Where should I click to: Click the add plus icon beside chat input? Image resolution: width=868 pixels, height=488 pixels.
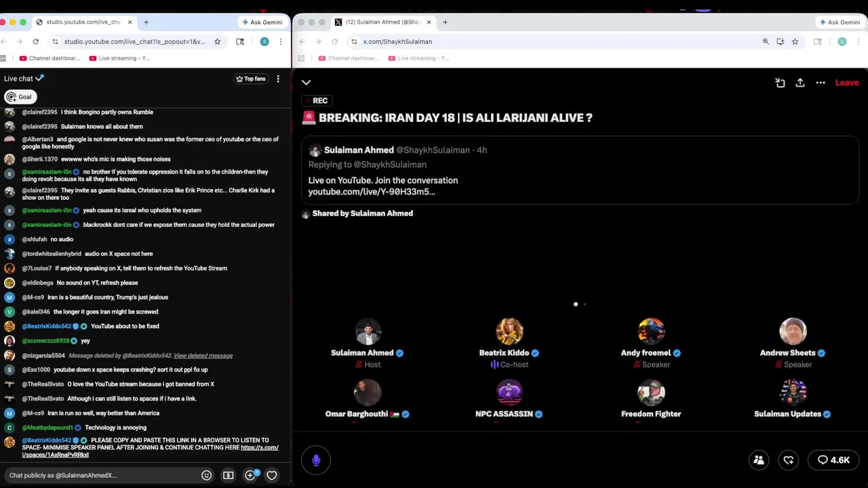coord(250,475)
